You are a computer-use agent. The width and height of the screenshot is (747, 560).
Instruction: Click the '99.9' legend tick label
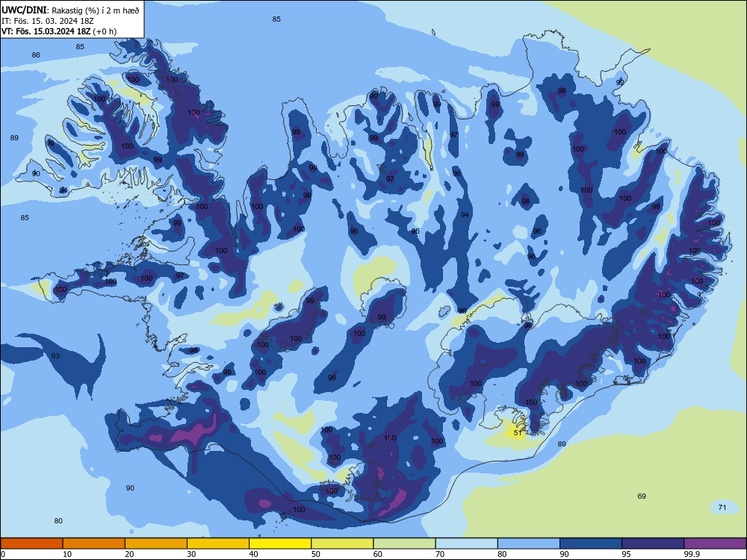point(691,554)
